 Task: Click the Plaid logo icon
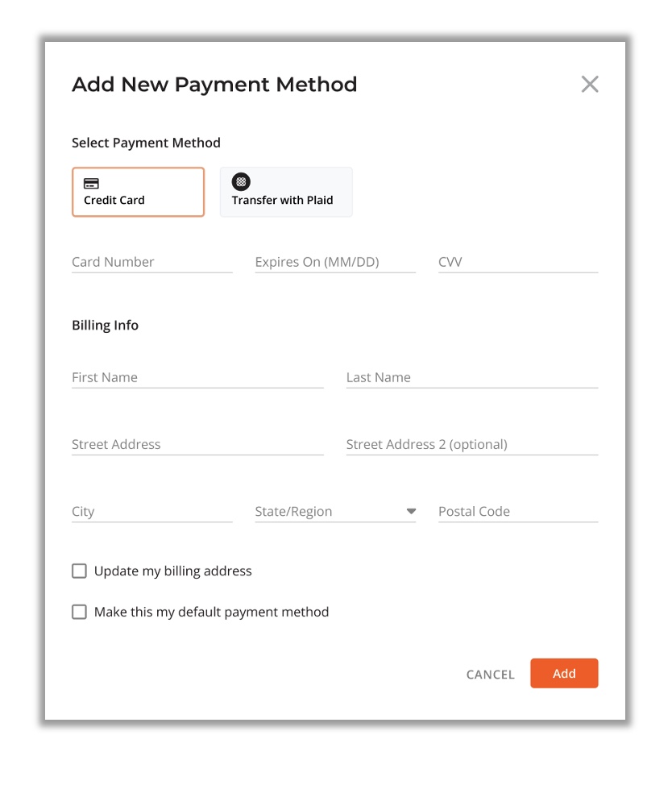[241, 182]
